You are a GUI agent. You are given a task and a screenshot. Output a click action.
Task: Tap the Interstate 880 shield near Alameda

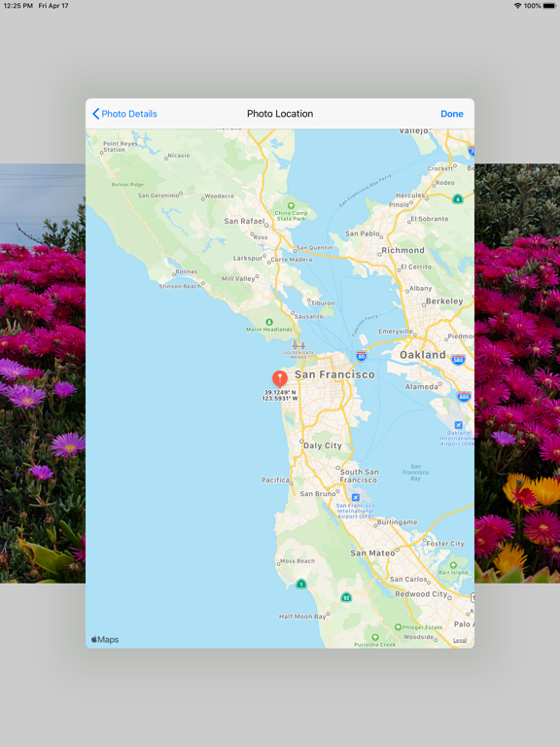464,396
